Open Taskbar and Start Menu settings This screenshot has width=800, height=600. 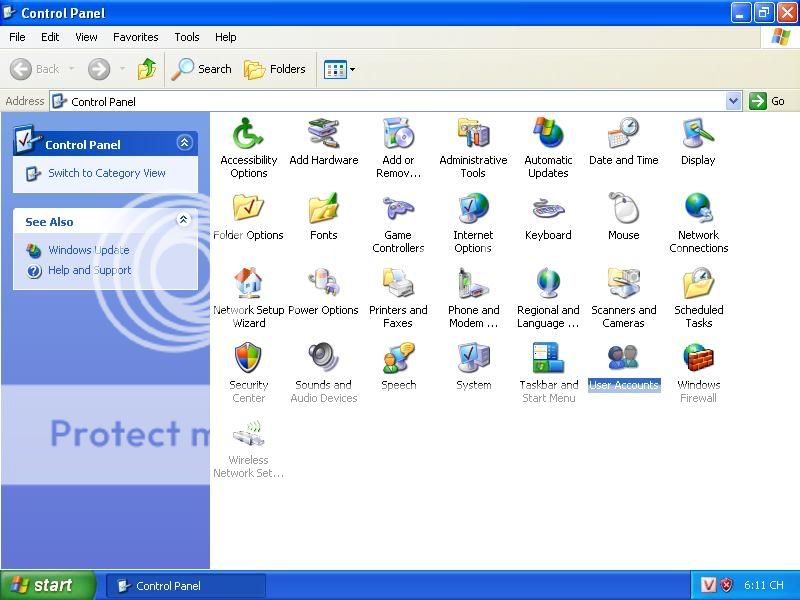(548, 373)
